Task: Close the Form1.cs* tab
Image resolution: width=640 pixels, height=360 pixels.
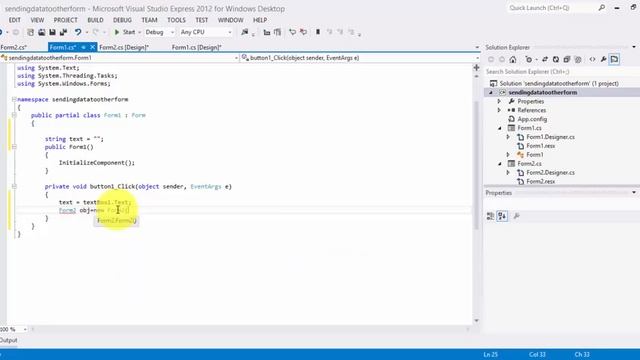Action: point(92,47)
